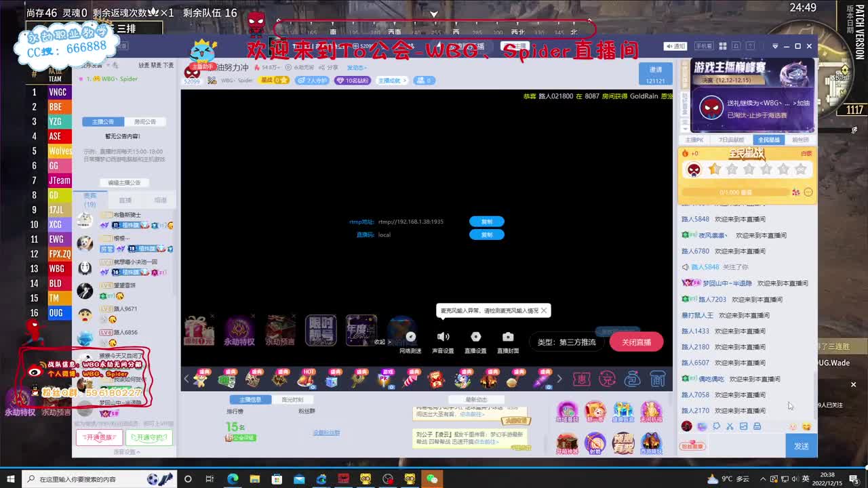Open the 房间公告 room announcement tab
This screenshot has height=488, width=868.
click(x=145, y=122)
